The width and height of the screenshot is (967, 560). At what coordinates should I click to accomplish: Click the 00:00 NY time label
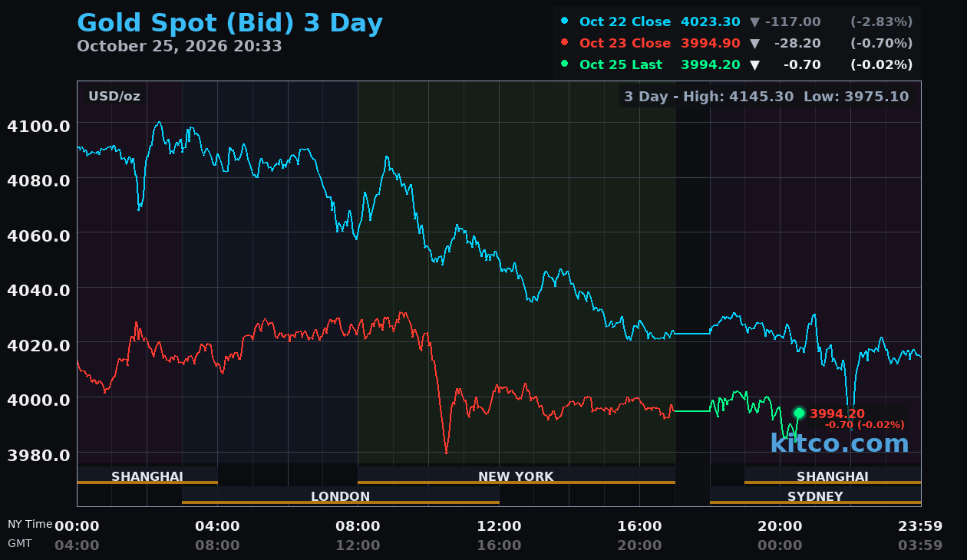click(77, 526)
